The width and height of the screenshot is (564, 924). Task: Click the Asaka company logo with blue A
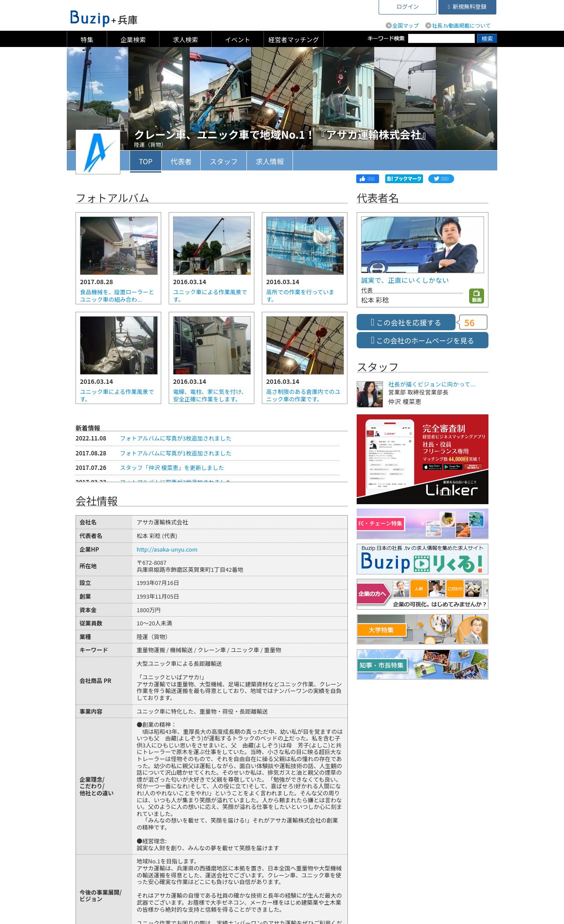point(98,152)
